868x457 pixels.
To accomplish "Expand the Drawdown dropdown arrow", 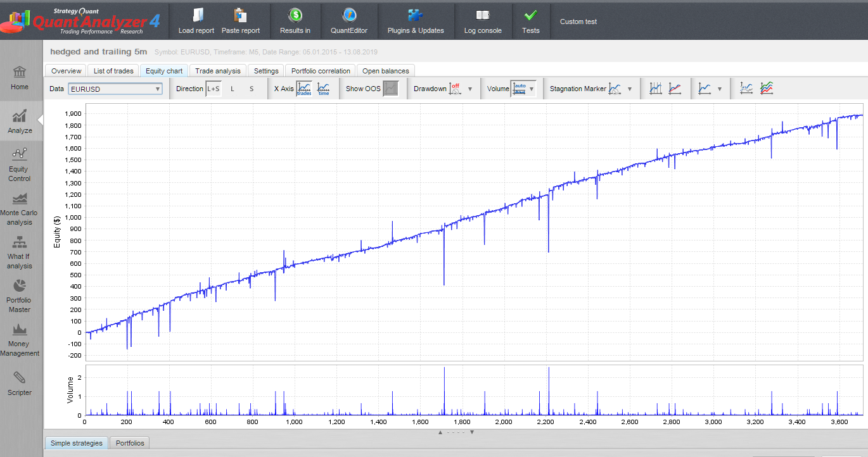I will tap(470, 89).
